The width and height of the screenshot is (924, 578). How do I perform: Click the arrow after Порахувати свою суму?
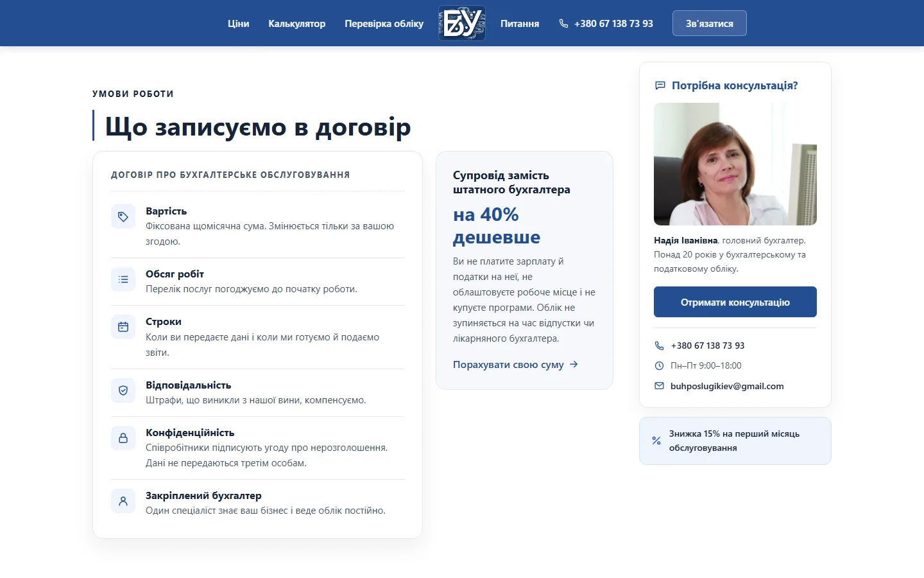tap(574, 364)
